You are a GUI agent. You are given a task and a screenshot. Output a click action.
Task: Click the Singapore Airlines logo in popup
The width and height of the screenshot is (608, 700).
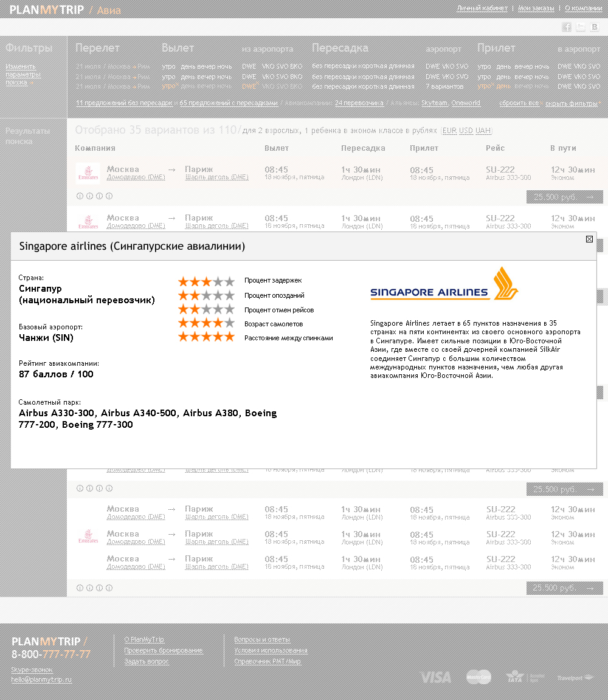[x=444, y=284]
